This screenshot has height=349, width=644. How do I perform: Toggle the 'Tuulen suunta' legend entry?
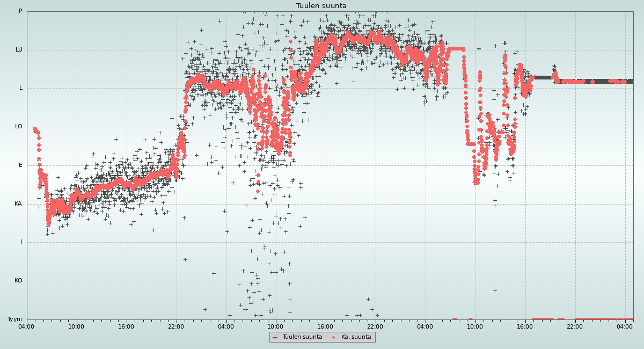point(302,337)
